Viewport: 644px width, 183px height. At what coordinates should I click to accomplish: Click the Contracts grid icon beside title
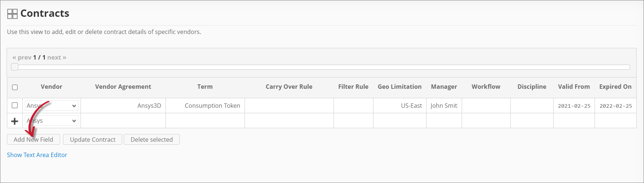[12, 14]
